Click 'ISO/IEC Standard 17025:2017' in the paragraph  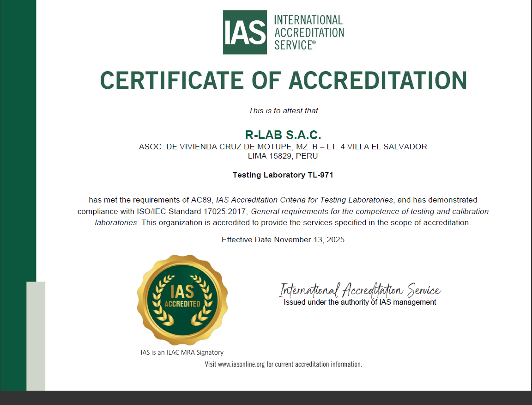coord(191,211)
